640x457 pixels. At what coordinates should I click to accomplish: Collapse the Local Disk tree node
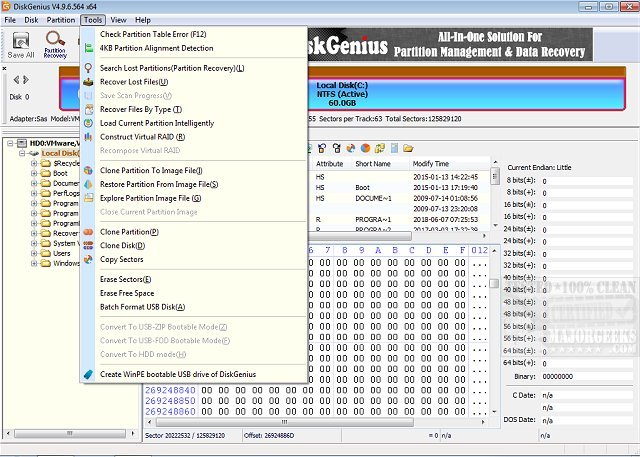click(22, 153)
